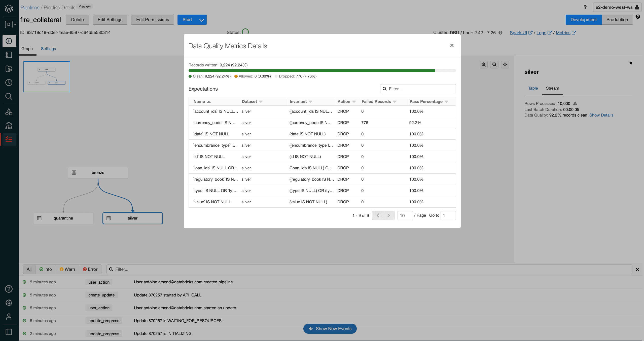Open the Create new plus icon in sidebar
The width and height of the screenshot is (644, 341).
(9, 41)
